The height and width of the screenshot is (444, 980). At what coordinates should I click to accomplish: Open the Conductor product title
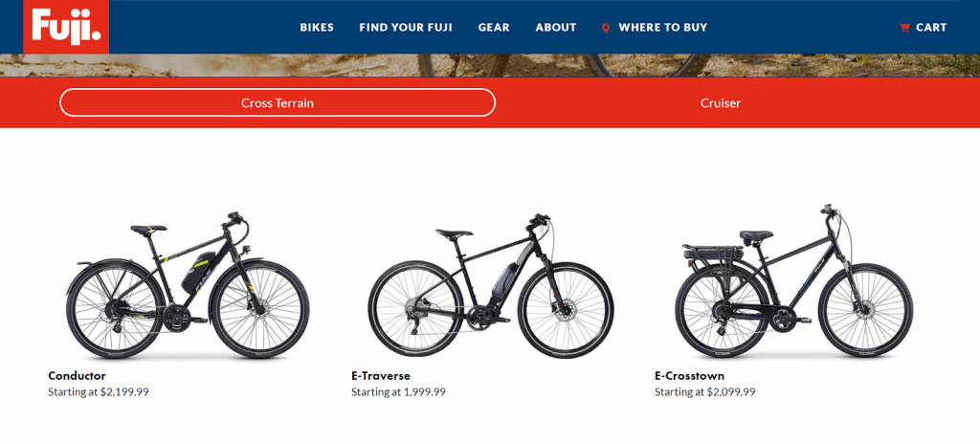click(77, 376)
